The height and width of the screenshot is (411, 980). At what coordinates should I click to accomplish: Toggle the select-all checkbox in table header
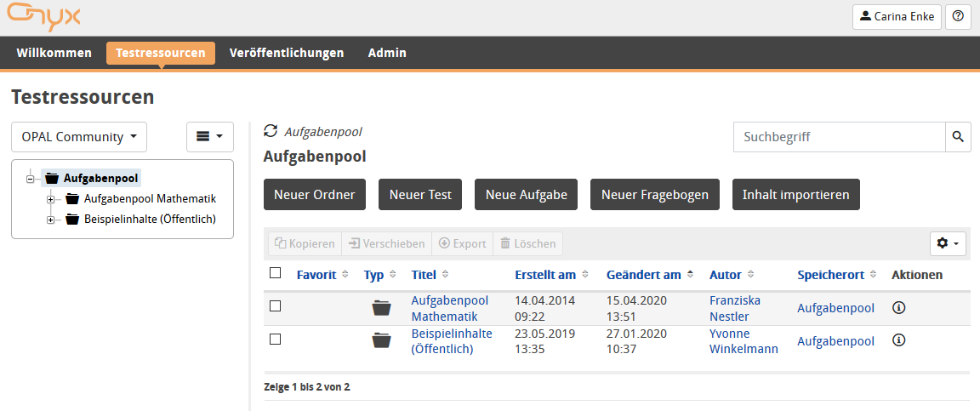click(x=275, y=273)
